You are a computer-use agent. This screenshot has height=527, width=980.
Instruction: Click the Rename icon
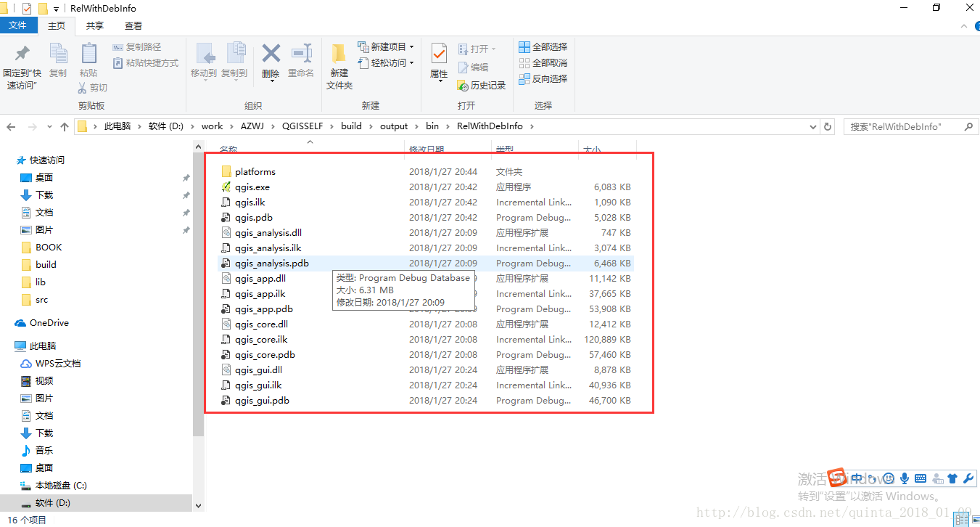301,54
